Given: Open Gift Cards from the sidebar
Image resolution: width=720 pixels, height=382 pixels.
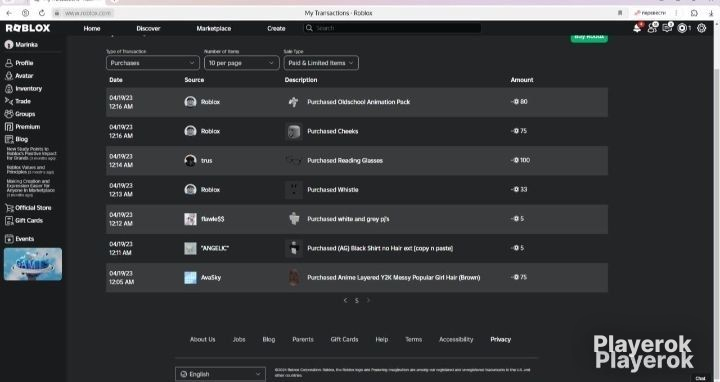Looking at the screenshot, I should pos(28,220).
